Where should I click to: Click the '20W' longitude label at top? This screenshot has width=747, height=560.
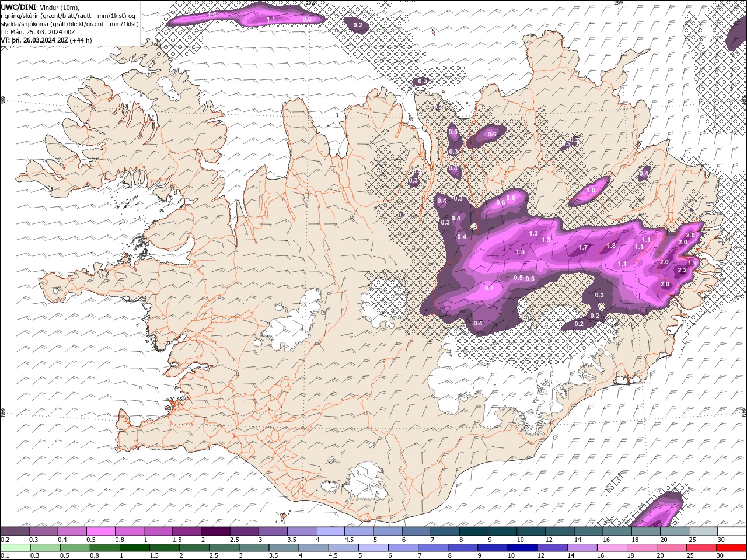pos(310,3)
